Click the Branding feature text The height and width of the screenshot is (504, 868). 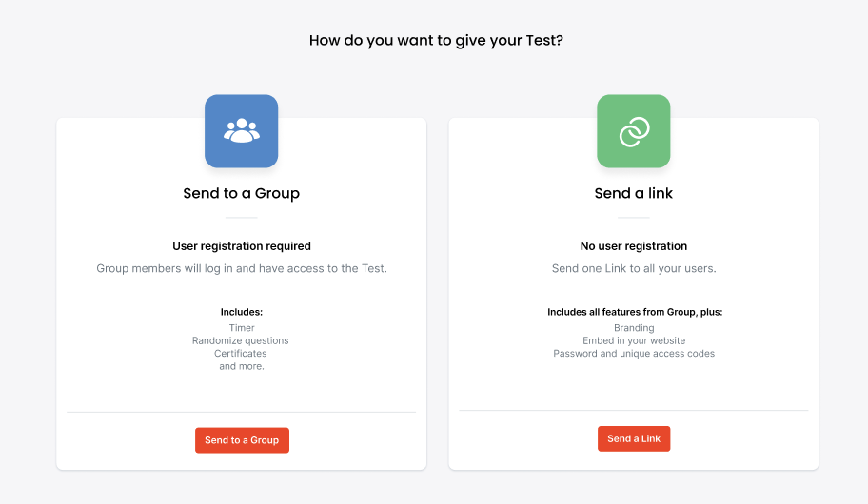tap(633, 328)
